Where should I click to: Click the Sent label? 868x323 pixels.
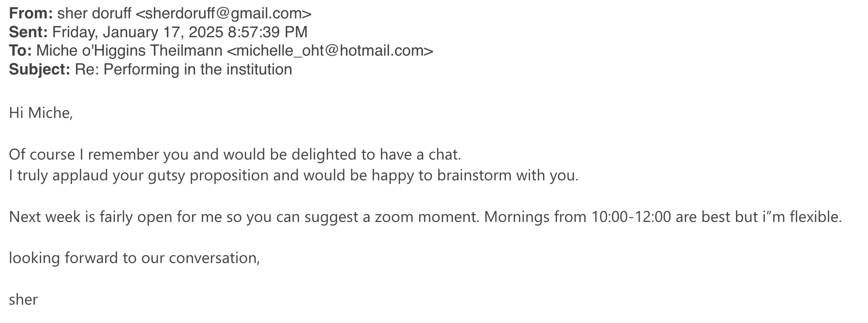pos(28,32)
